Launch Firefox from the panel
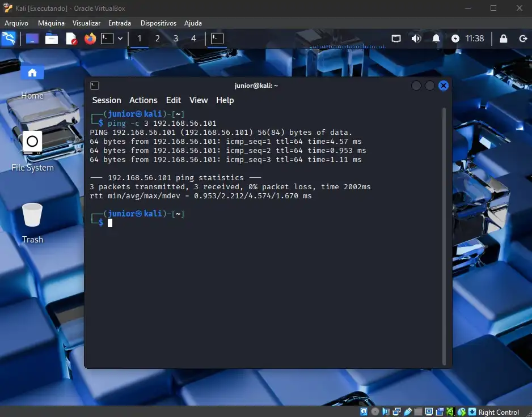Screen dimensions: 532x417 point(90,39)
